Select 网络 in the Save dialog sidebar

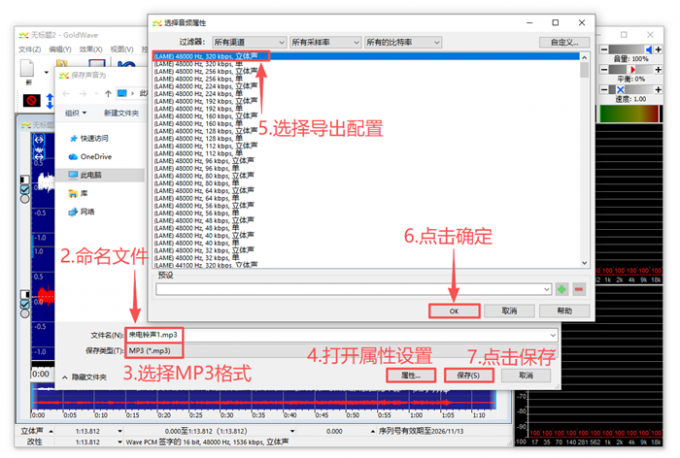(82, 212)
